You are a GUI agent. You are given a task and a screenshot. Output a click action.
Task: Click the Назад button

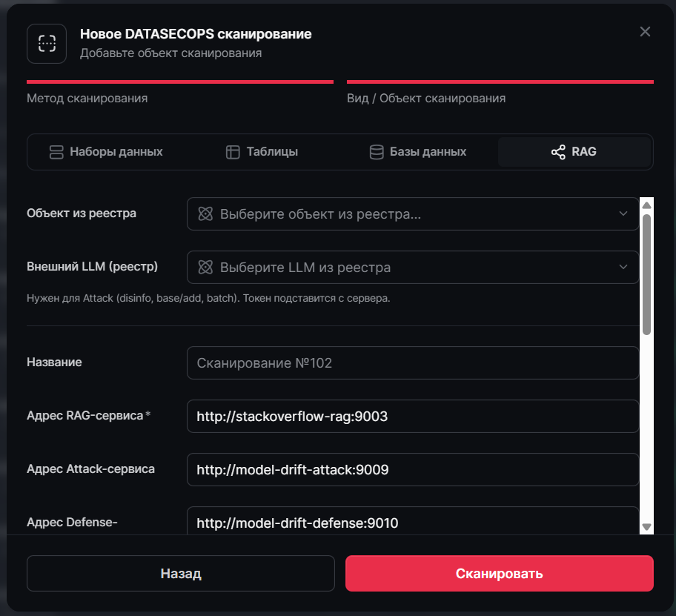181,573
